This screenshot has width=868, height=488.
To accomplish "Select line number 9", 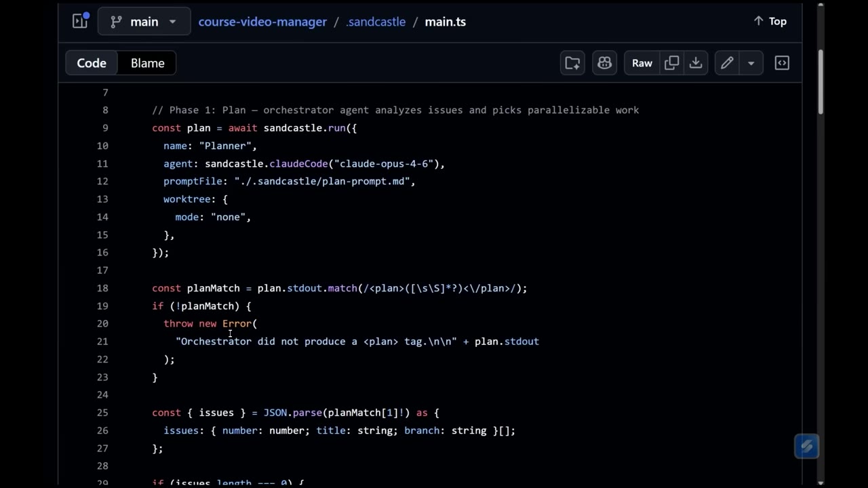I will pos(105,128).
